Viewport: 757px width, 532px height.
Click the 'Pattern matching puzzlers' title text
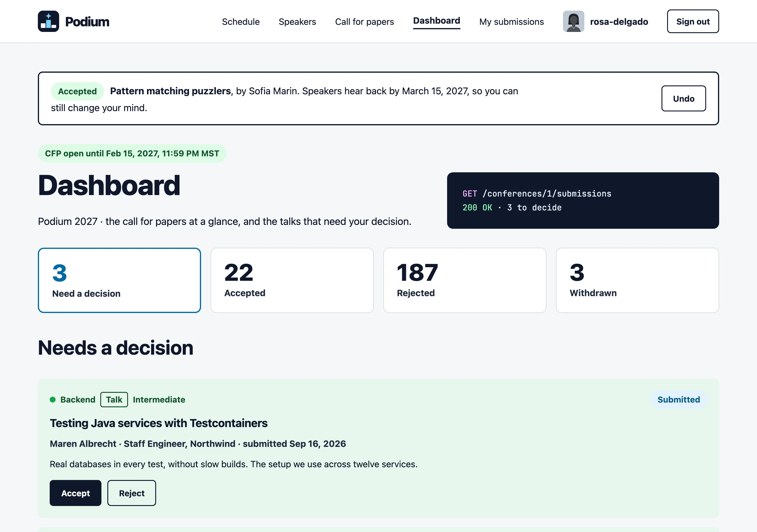tap(170, 91)
